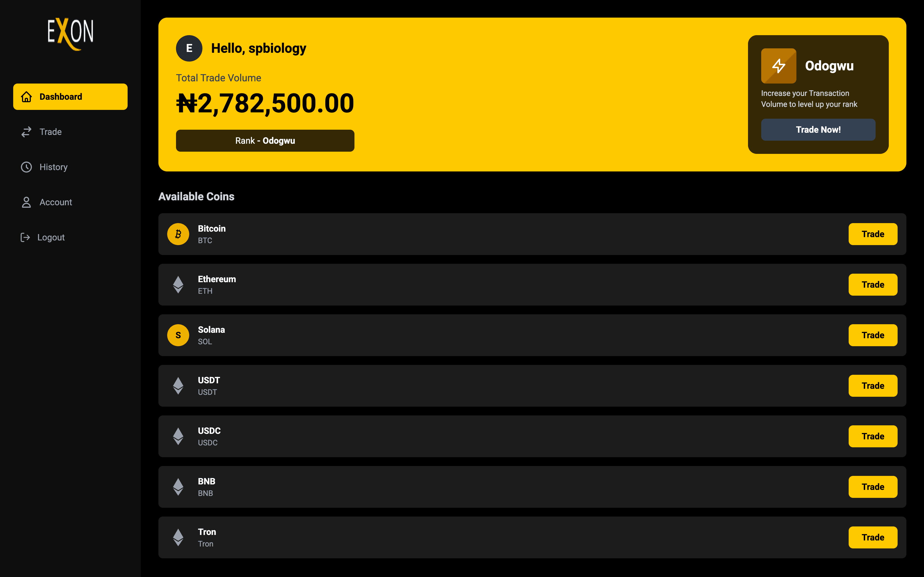Navigate to the Account section
The image size is (924, 577).
pos(55,202)
